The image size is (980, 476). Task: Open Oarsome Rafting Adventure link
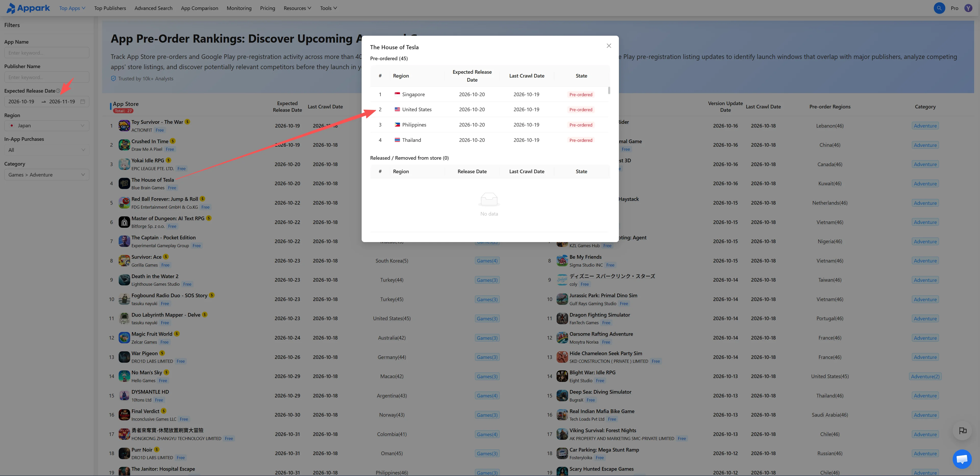tap(601, 334)
